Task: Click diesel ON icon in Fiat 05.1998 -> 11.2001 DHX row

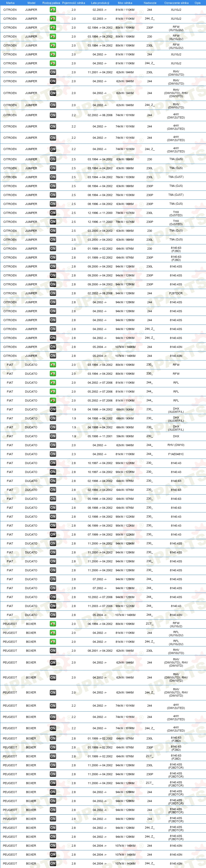Action: (x=53, y=436)
